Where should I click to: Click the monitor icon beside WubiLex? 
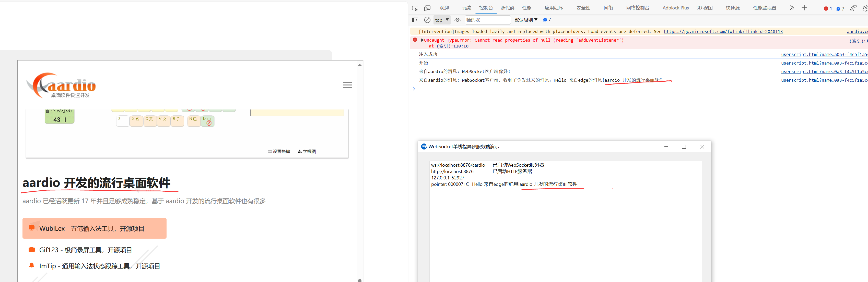pos(32,228)
